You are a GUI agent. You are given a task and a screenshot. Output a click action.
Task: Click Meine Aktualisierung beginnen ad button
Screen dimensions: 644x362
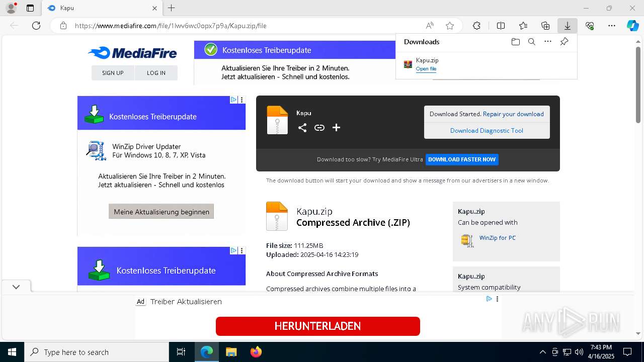pyautogui.click(x=162, y=212)
